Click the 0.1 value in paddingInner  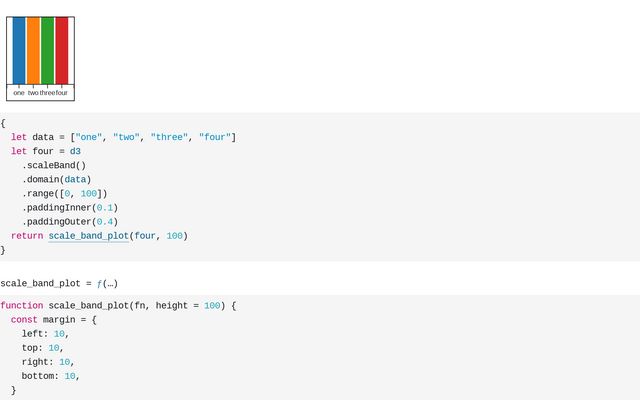pyautogui.click(x=104, y=208)
